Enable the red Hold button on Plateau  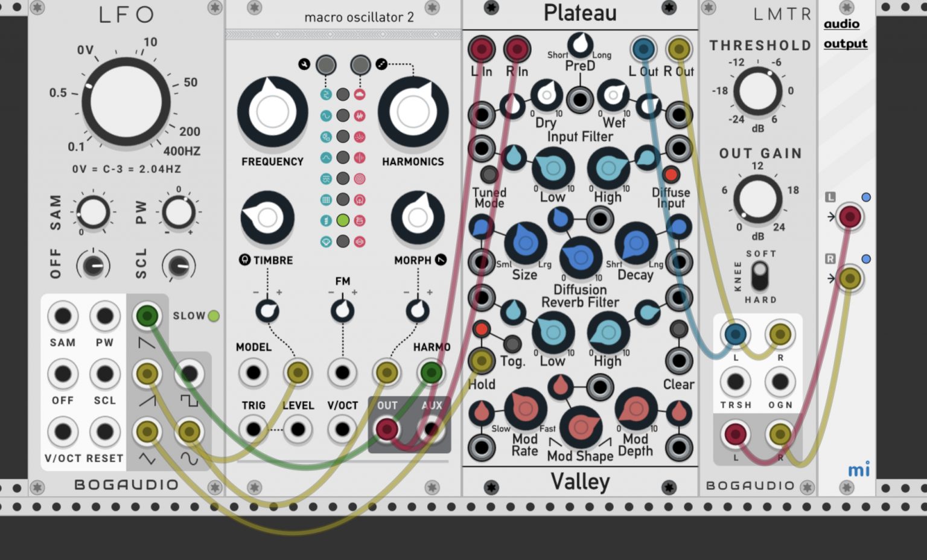point(481,329)
